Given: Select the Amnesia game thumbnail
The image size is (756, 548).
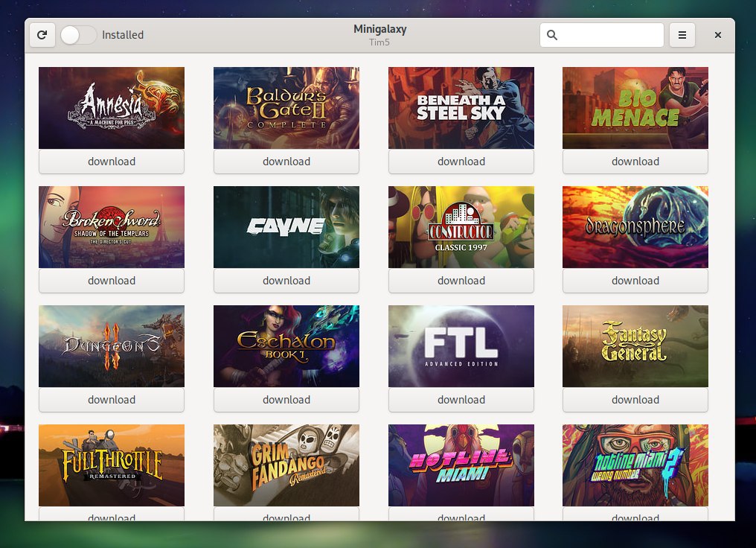Looking at the screenshot, I should (112, 108).
